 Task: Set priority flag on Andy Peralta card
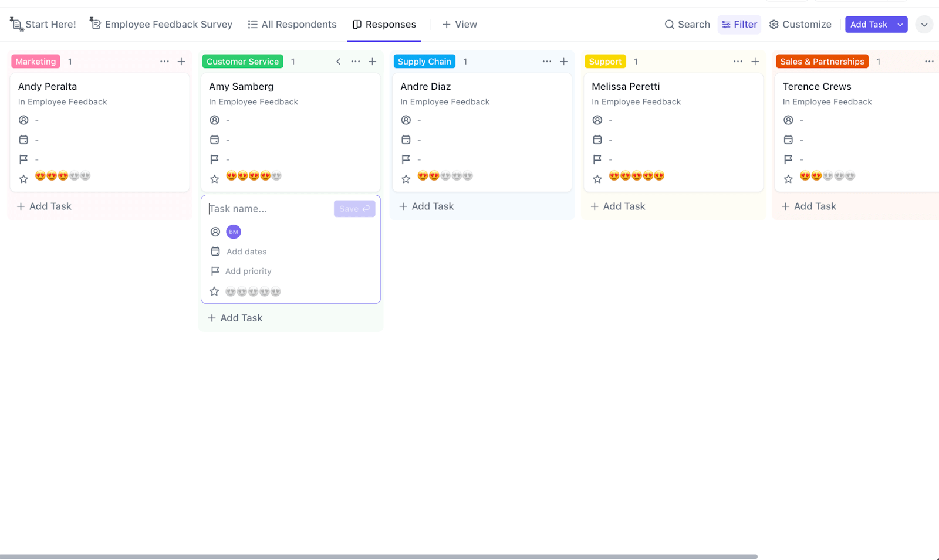coord(23,159)
